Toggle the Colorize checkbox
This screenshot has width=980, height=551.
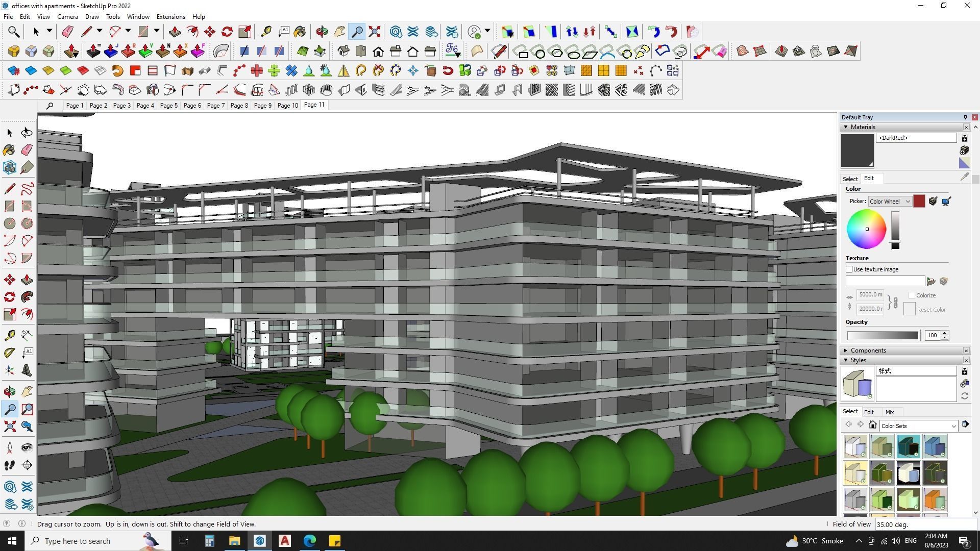click(x=912, y=295)
